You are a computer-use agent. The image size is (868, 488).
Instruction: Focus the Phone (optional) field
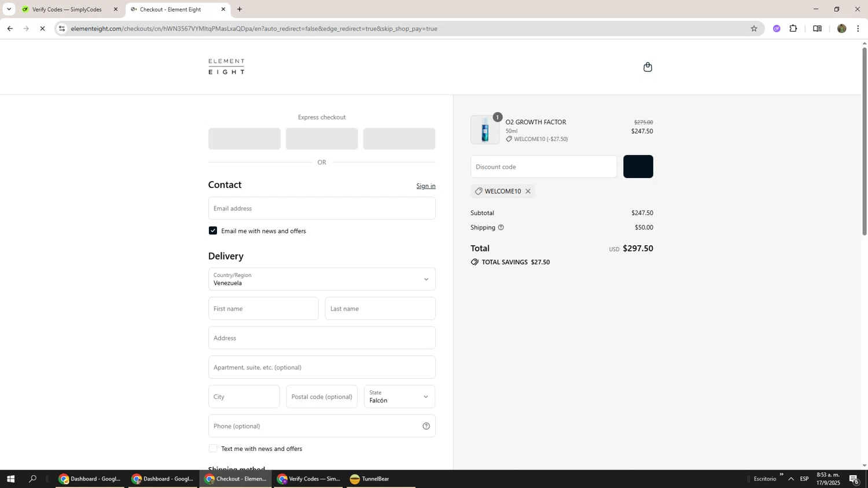coord(322,426)
